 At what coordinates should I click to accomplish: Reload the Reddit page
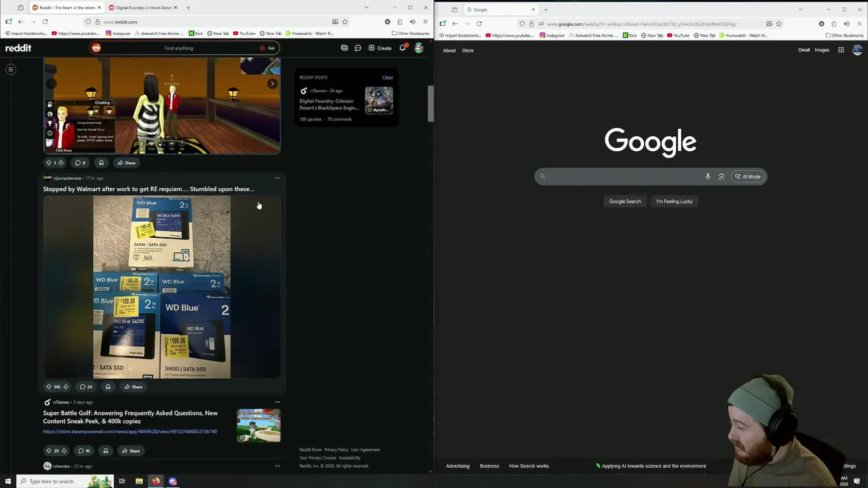(45, 22)
